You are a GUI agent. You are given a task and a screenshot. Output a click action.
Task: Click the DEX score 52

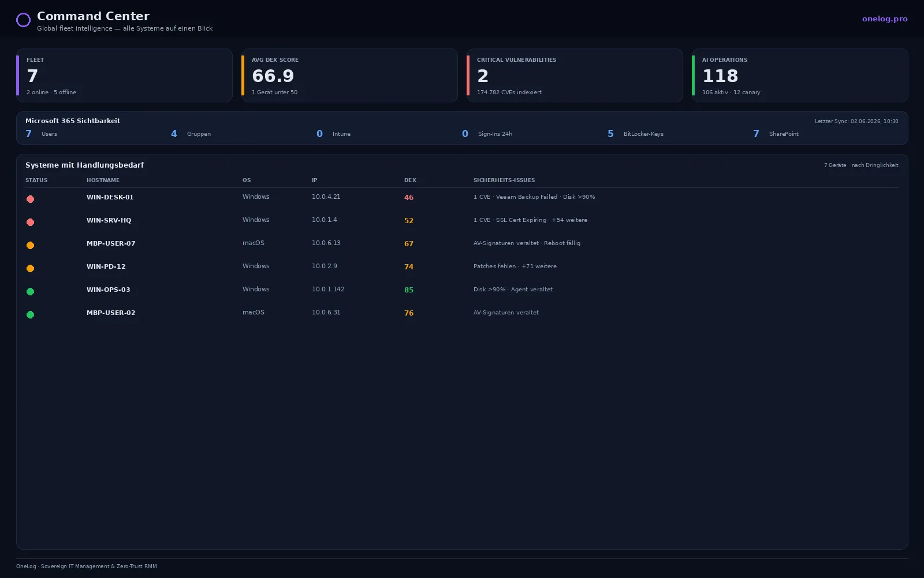pyautogui.click(x=409, y=221)
